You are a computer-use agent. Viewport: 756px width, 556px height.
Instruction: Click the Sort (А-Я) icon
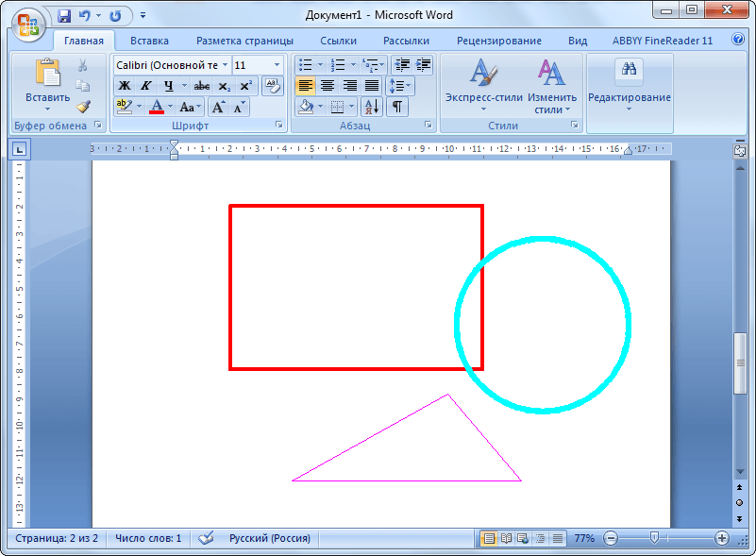(x=372, y=107)
